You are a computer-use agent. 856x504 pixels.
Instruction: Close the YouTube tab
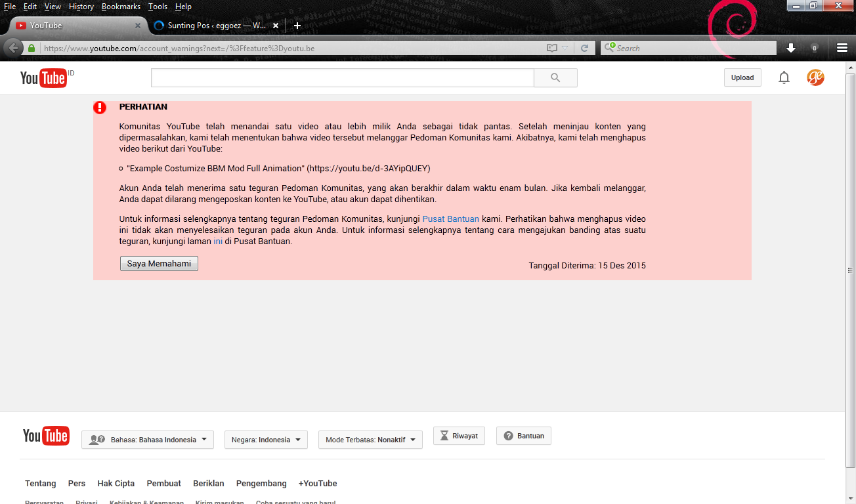(x=137, y=26)
